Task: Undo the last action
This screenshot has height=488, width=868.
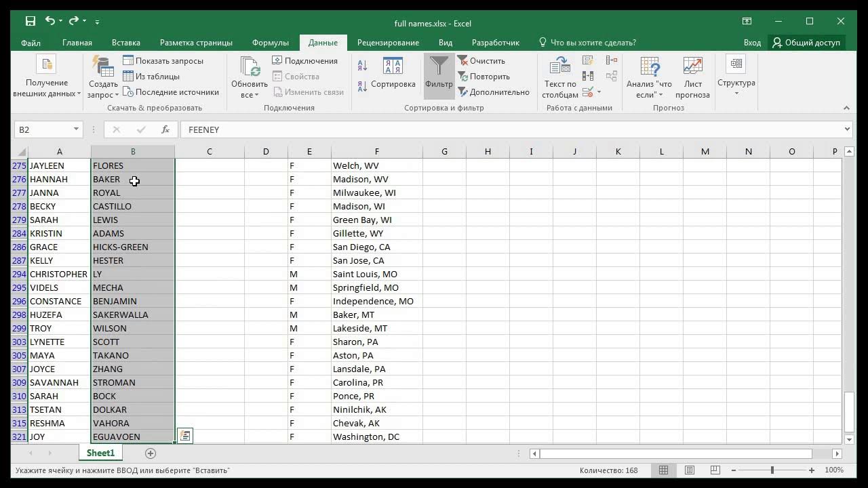Action: click(50, 22)
